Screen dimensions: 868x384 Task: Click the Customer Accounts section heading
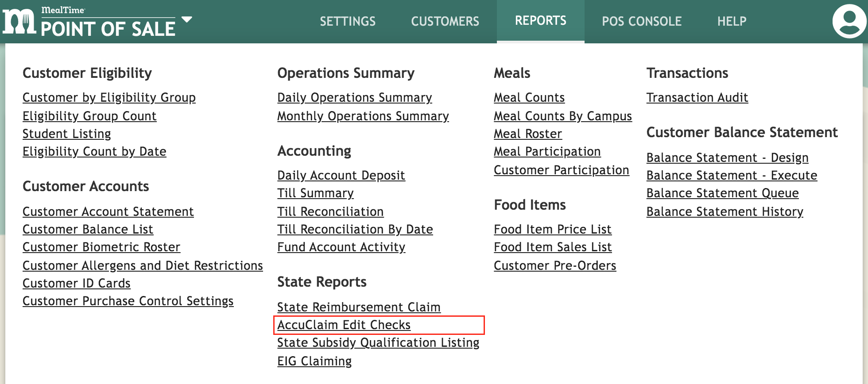coord(85,186)
